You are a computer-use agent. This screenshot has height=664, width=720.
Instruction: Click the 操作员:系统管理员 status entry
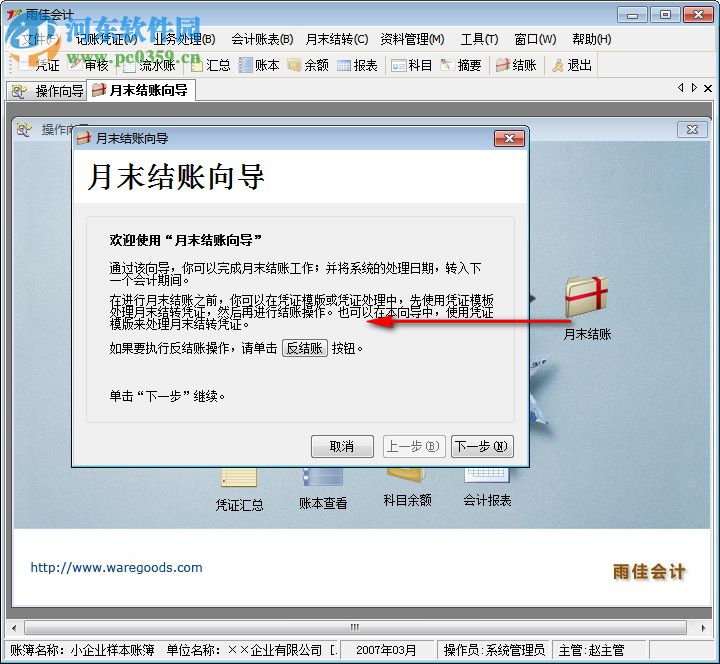[494, 650]
